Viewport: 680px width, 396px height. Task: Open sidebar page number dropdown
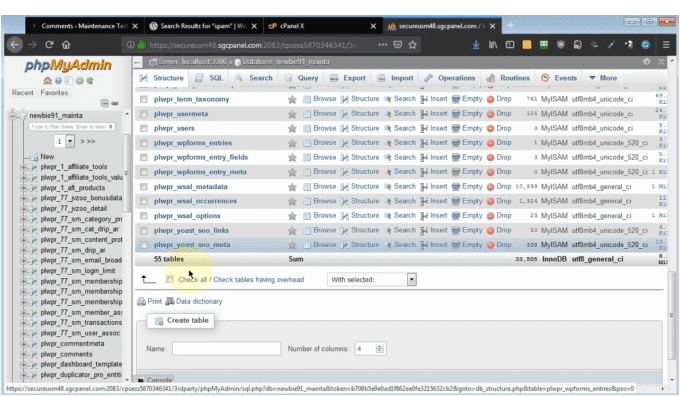64,141
